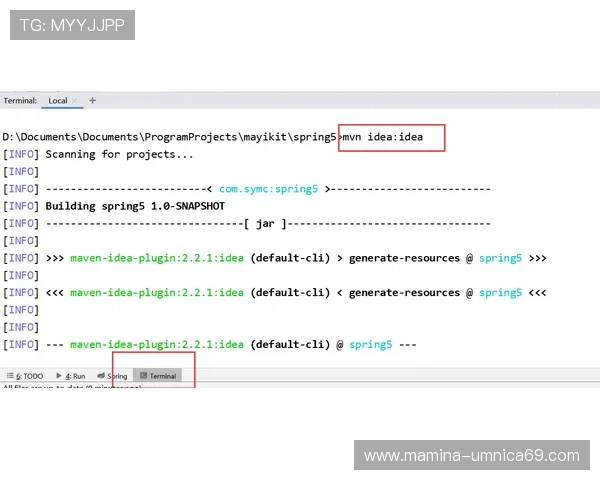This screenshot has width=600, height=480.
Task: Click the Spring leaf icon
Action: pyautogui.click(x=101, y=376)
